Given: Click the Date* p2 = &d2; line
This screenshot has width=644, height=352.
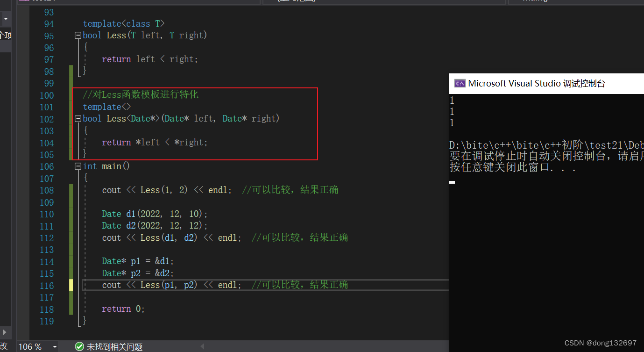Looking at the screenshot, I should tap(138, 273).
